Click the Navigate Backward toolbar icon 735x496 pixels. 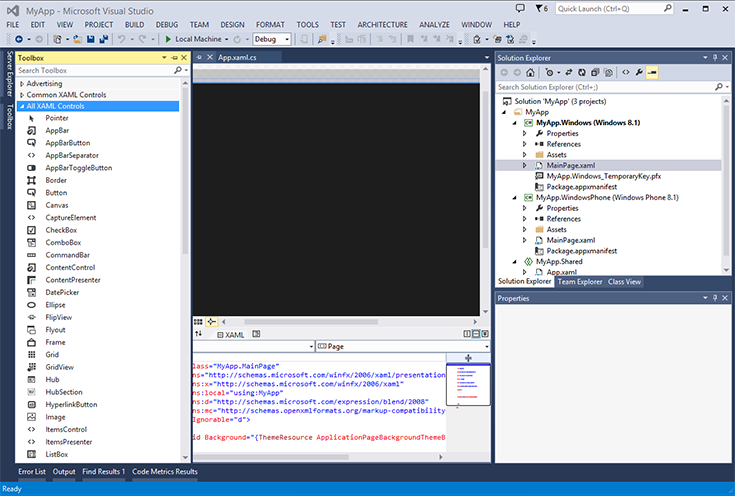point(19,39)
